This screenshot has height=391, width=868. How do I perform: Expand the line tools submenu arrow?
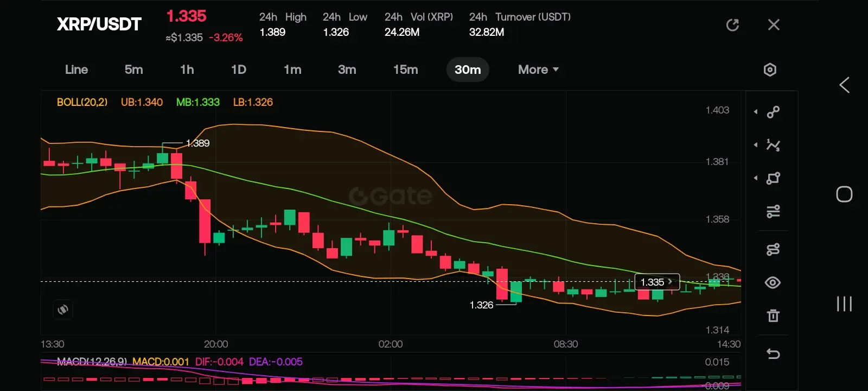(x=756, y=112)
